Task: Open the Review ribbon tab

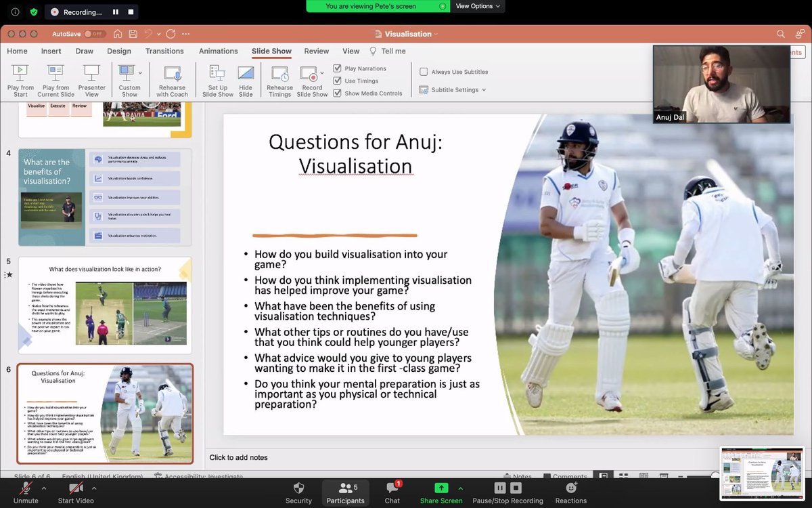Action: click(316, 51)
